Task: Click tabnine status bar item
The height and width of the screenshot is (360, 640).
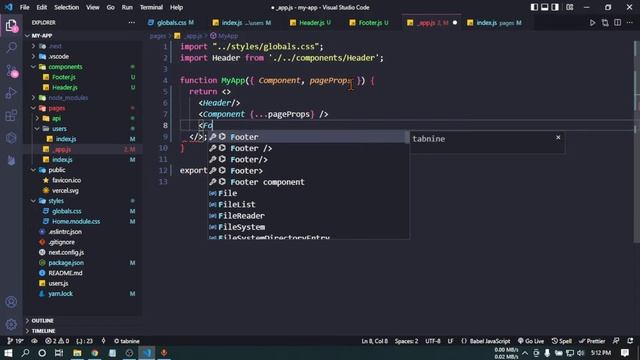Action: click(127, 341)
